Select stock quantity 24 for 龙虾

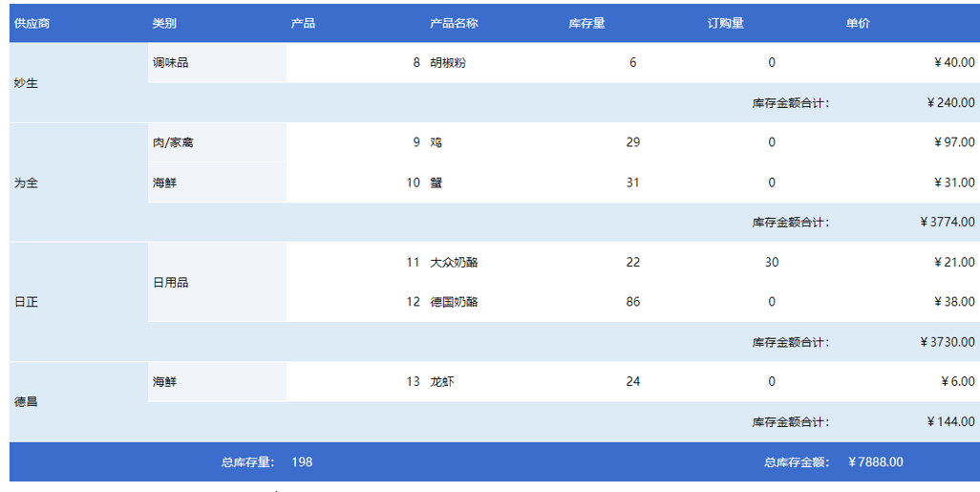pos(633,381)
